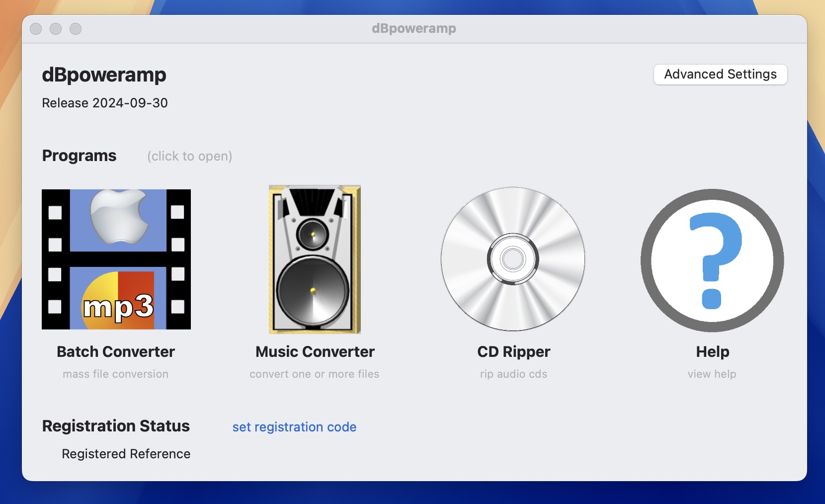Click the CD Ripper label
825x504 pixels.
[x=513, y=352]
